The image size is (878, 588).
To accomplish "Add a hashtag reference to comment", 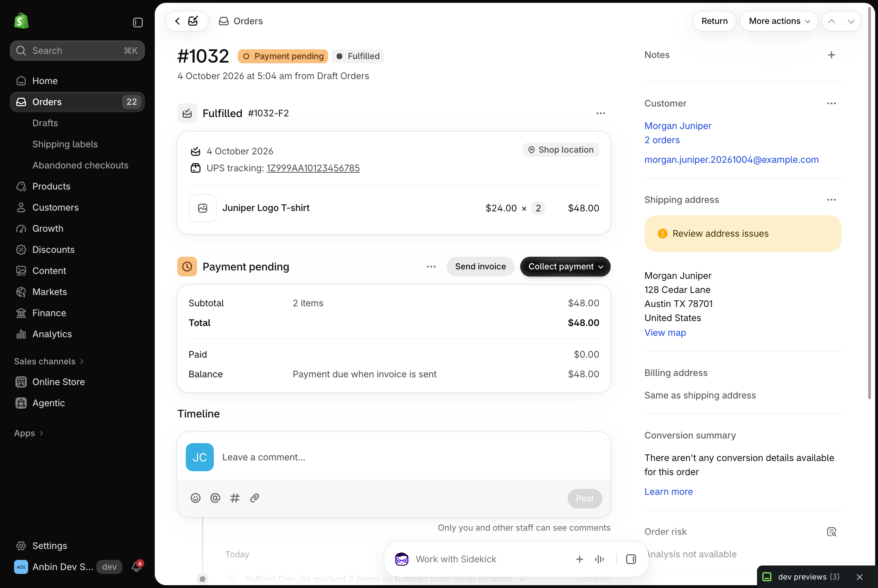I will pos(235,498).
